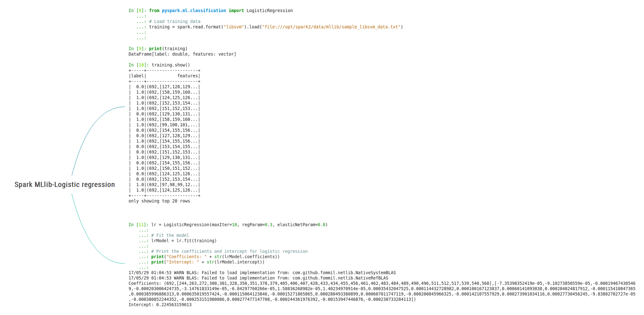
Task: Select the Spark MLlib-Logistic regression node
Action: 65,185
